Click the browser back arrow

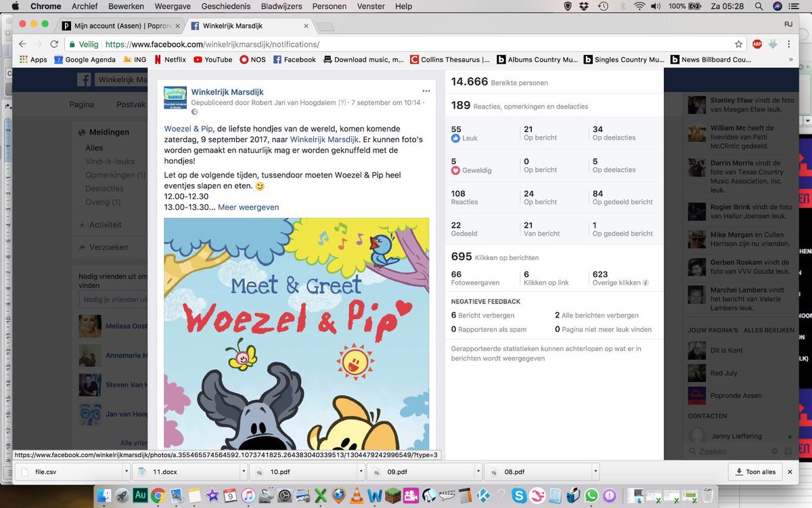pos(22,44)
